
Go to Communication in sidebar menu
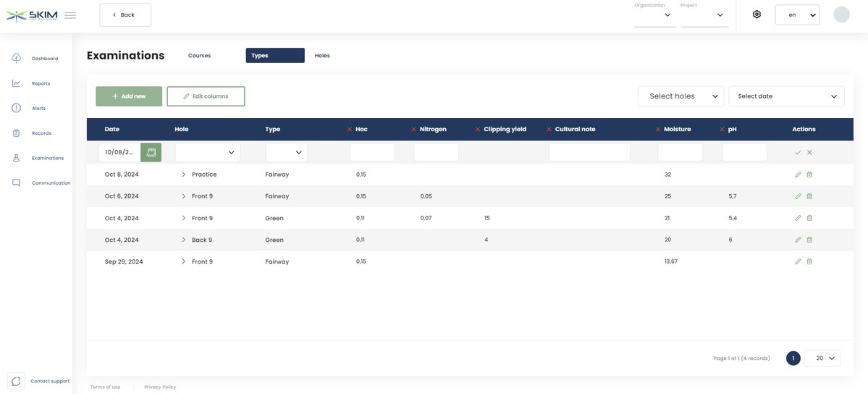(51, 183)
